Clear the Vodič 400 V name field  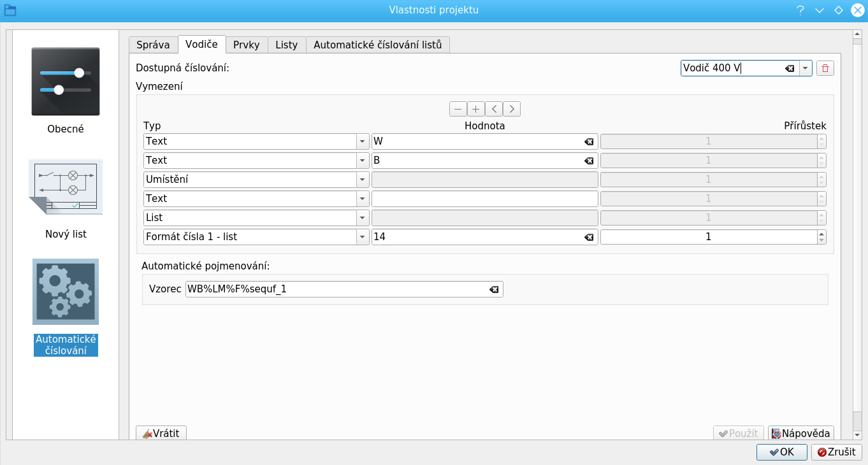click(x=790, y=68)
